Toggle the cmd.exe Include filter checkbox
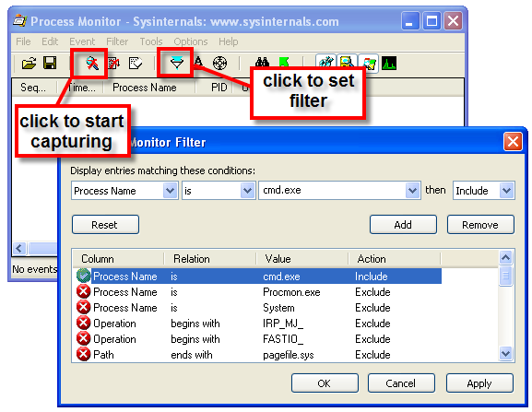The image size is (532, 412). point(83,276)
